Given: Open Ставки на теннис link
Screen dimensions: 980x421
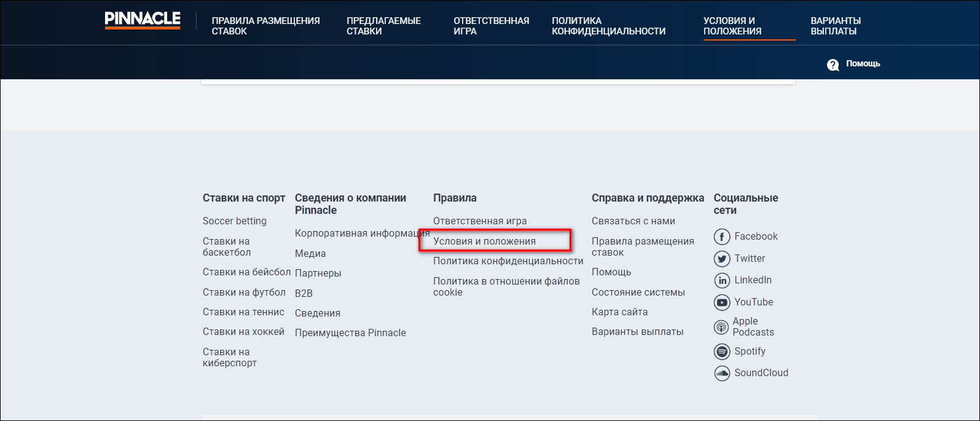Looking at the screenshot, I should click(243, 312).
